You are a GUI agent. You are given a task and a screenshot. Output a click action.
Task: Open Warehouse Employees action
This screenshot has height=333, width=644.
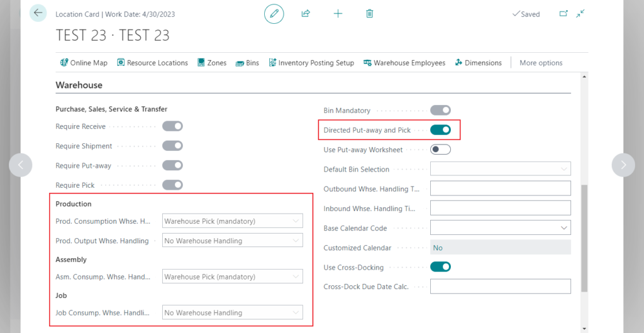(404, 63)
